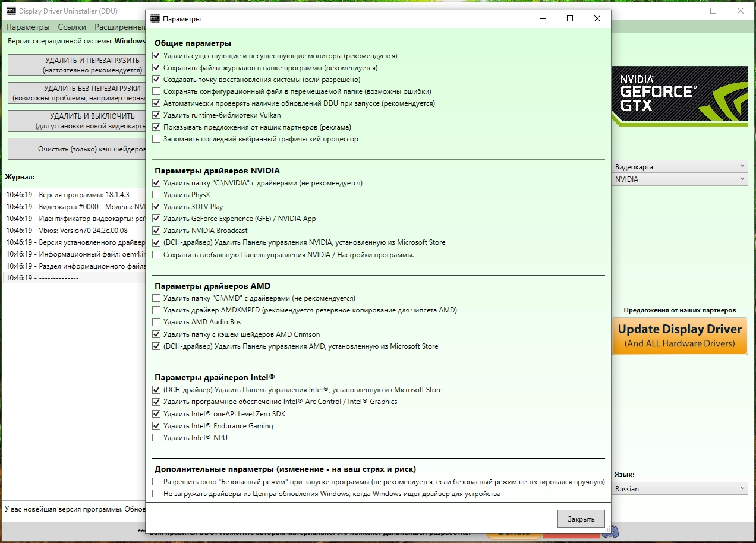756x543 pixels.
Task: Enable 'Сохранять конфигурационный файл в перемещаемой папке'
Action: point(156,91)
